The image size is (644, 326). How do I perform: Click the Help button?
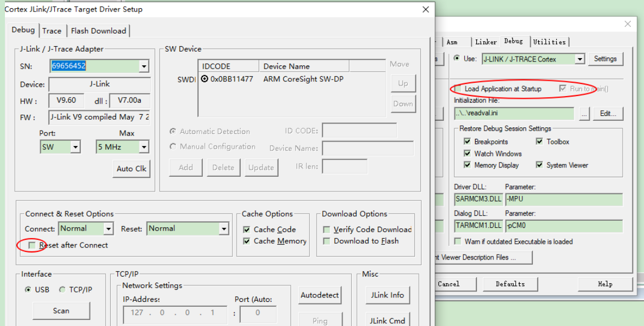(605, 284)
